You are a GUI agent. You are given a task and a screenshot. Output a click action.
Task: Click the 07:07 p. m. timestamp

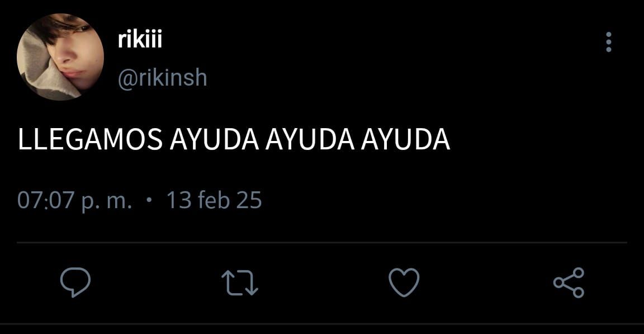coord(75,200)
